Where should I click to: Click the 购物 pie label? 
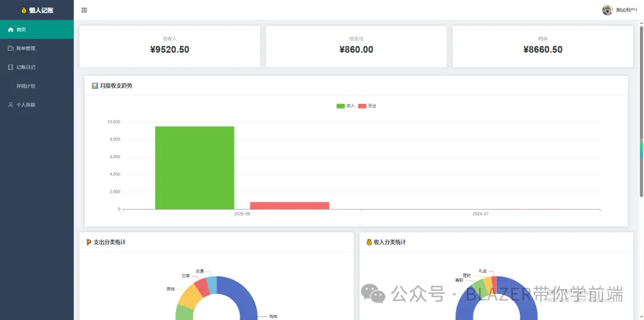[x=273, y=316]
